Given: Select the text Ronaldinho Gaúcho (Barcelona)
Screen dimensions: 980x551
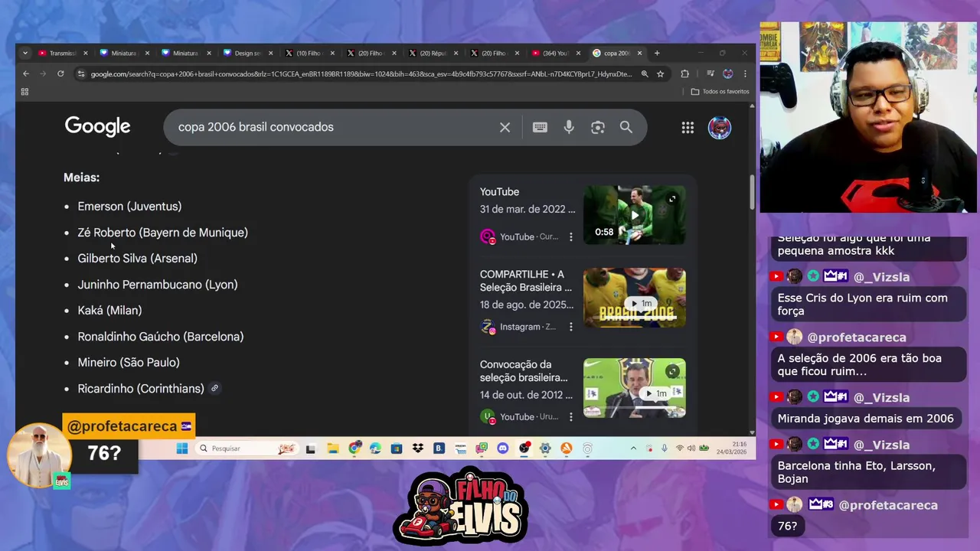Looking at the screenshot, I should [161, 337].
